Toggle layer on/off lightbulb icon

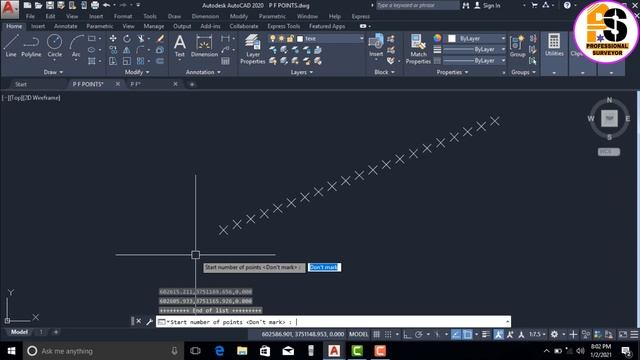273,38
